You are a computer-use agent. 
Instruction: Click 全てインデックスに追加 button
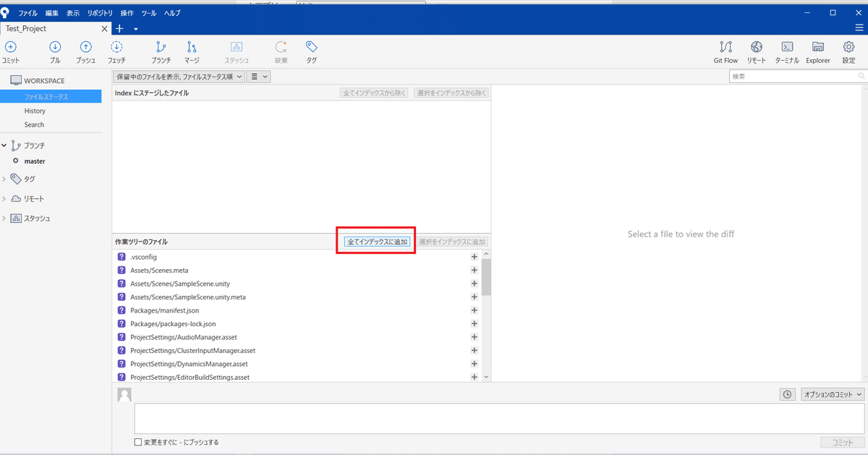(x=377, y=242)
